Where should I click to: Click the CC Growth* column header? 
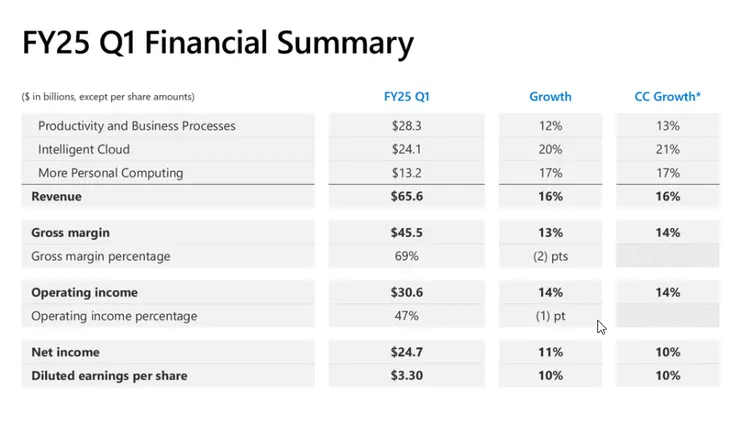pyautogui.click(x=667, y=97)
